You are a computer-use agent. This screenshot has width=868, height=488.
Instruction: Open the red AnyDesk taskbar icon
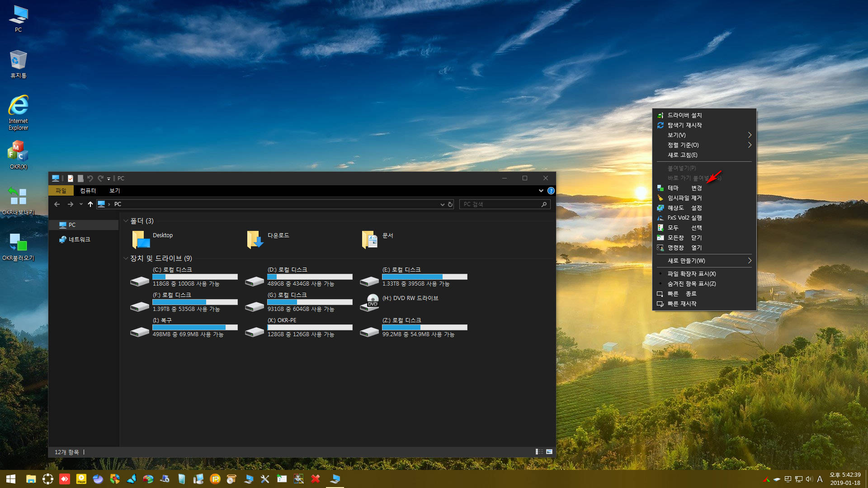pyautogui.click(x=65, y=479)
